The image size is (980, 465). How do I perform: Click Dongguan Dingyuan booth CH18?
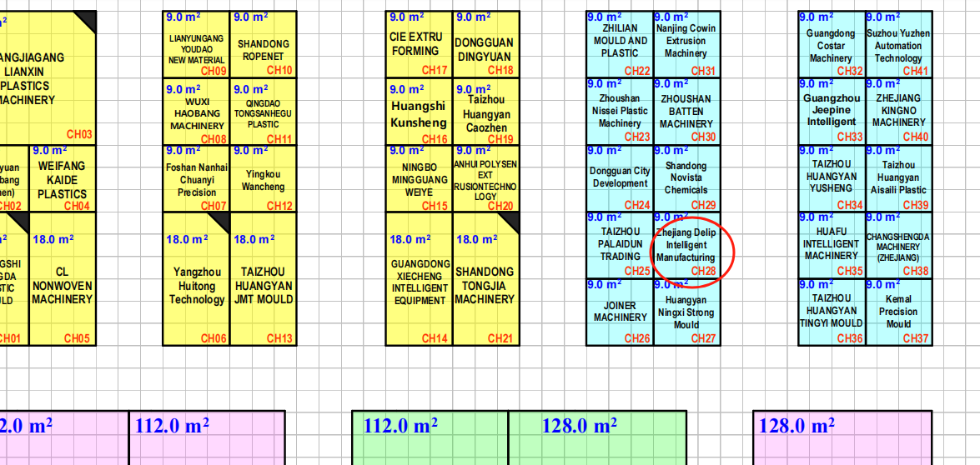(485, 44)
